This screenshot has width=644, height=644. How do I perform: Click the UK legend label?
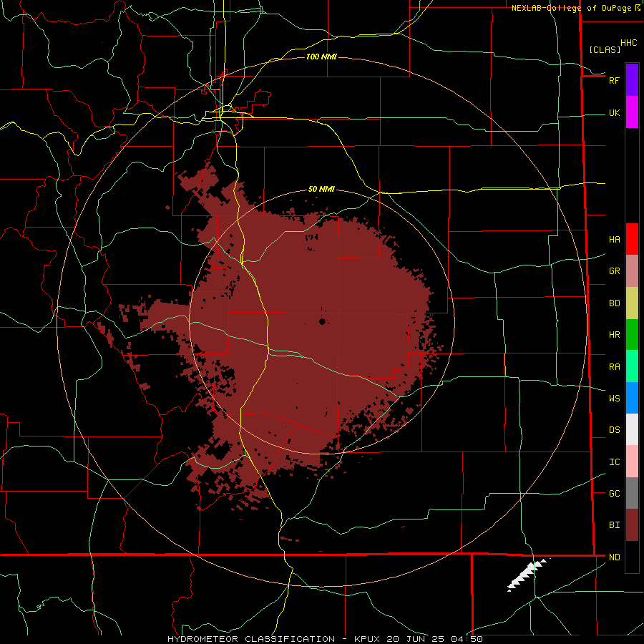pyautogui.click(x=614, y=112)
